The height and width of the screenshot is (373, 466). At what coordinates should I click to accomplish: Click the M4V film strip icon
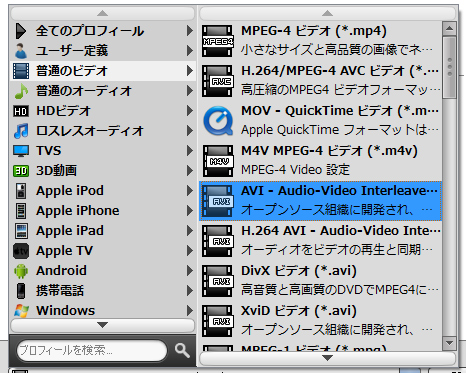(x=218, y=161)
